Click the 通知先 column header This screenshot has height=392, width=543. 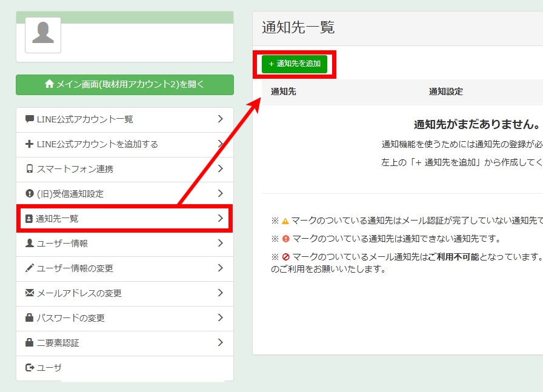point(284,92)
